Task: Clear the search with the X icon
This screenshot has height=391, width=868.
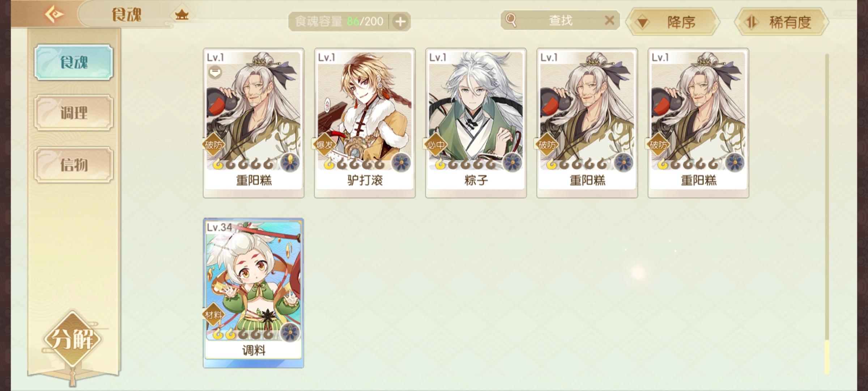Action: tap(609, 20)
